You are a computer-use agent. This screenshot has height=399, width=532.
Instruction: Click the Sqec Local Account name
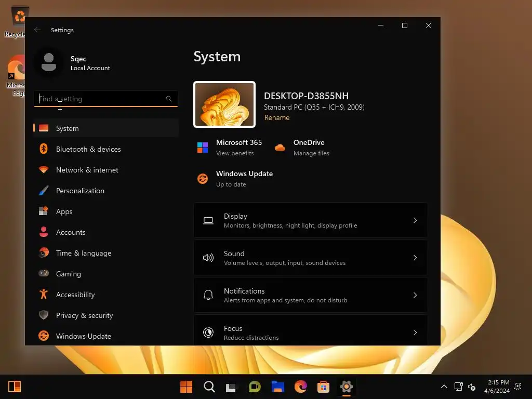click(x=90, y=63)
